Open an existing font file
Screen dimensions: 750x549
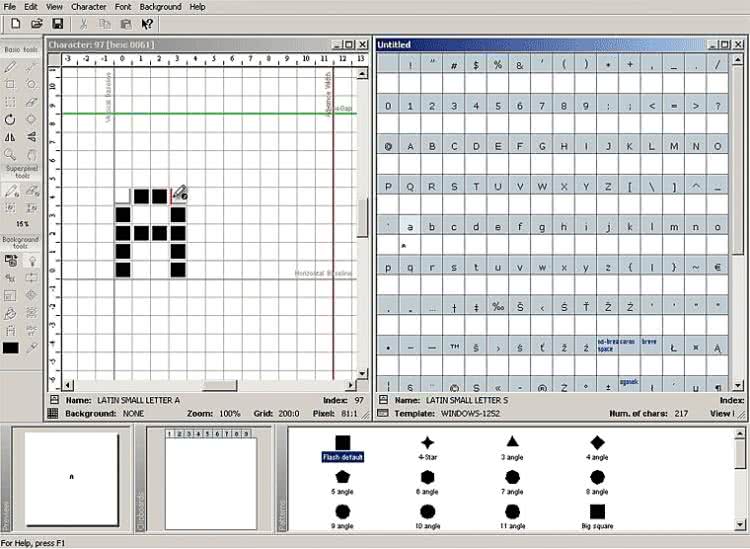(37, 23)
